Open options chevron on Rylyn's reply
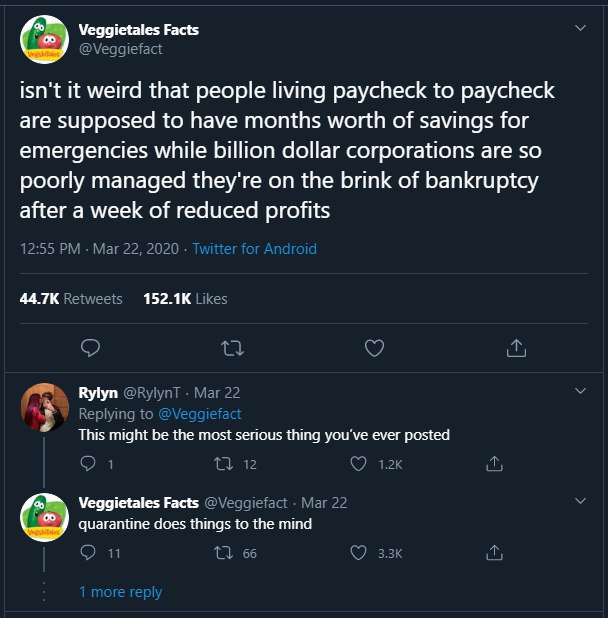Image resolution: width=608 pixels, height=618 pixels. click(x=581, y=391)
